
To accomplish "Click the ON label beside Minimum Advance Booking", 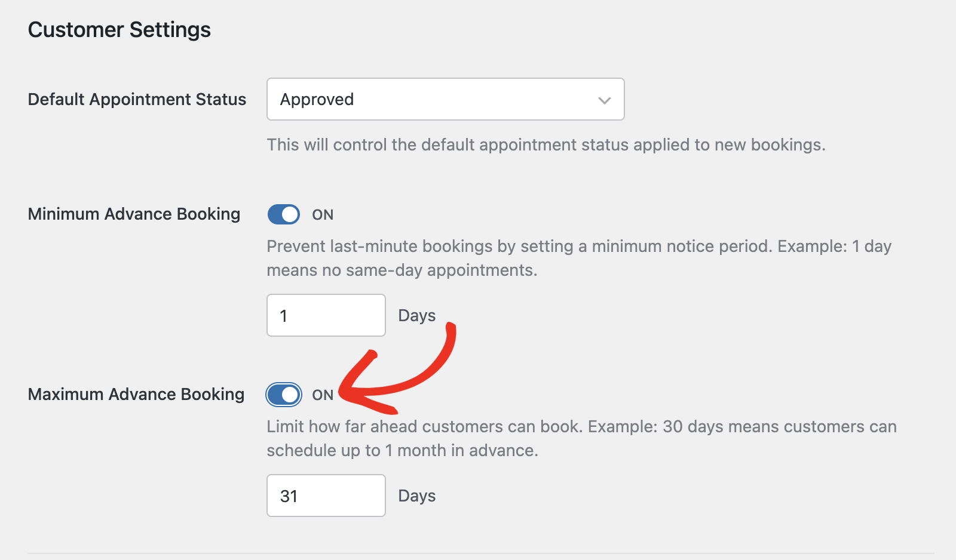I will click(323, 214).
